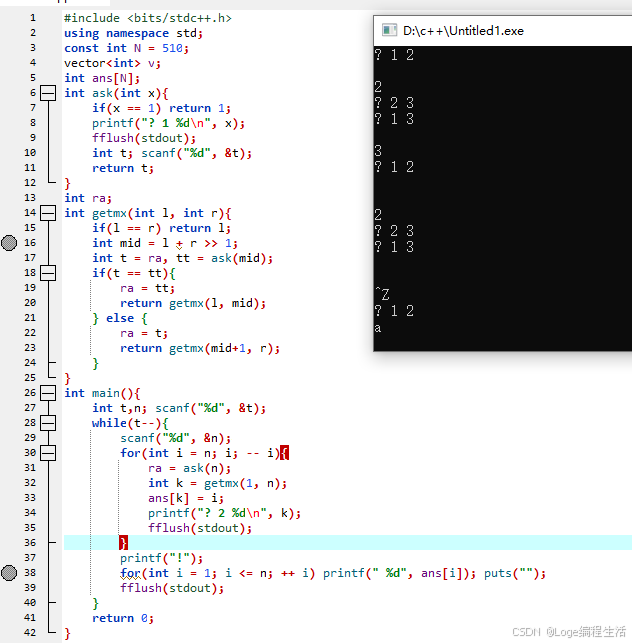Click 'ra = ask(n);' on line 31
The image size is (632, 643).
click(189, 468)
